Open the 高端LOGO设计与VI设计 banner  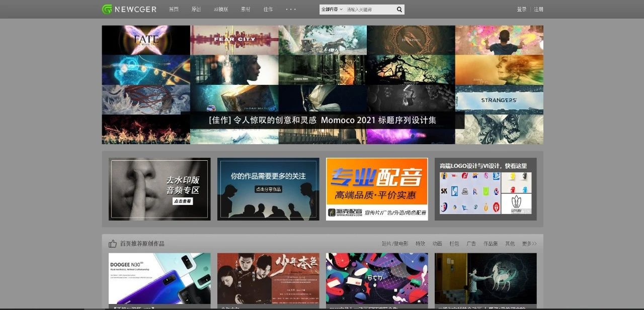tap(486, 189)
